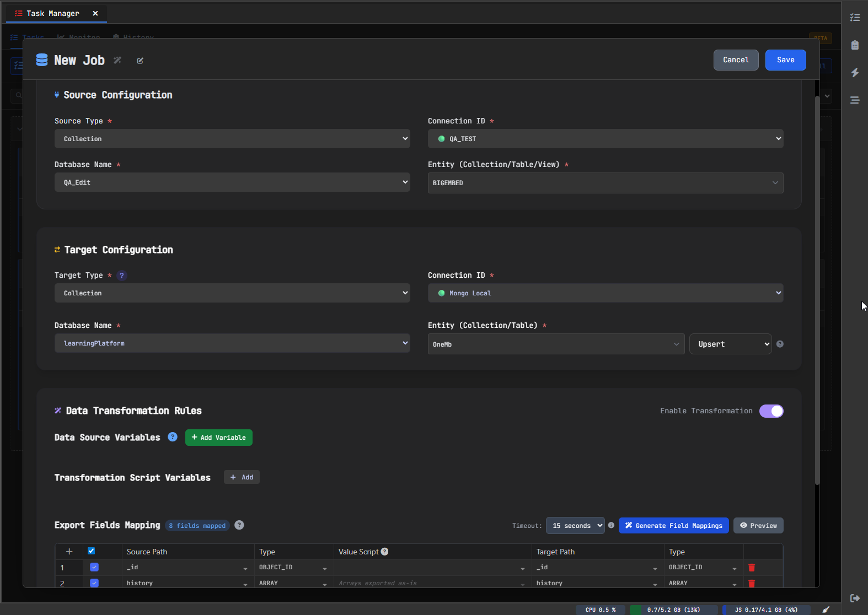Screen dimensions: 868x615
Task: Open hamburger menu icon in right sidebar
Action: click(855, 100)
